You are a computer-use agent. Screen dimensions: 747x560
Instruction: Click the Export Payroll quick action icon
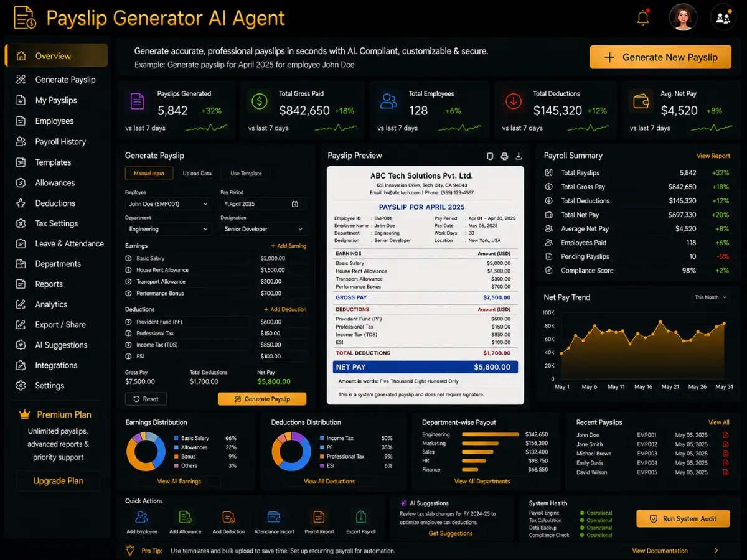click(360, 517)
